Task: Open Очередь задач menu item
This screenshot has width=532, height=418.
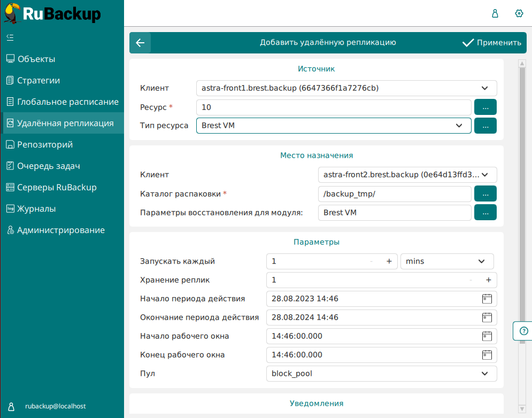Action: [x=48, y=166]
